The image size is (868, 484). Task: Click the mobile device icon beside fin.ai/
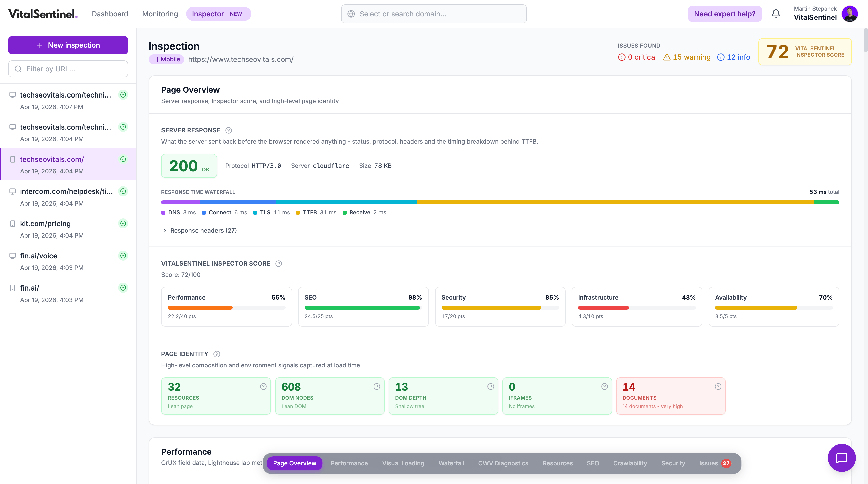pyautogui.click(x=13, y=288)
